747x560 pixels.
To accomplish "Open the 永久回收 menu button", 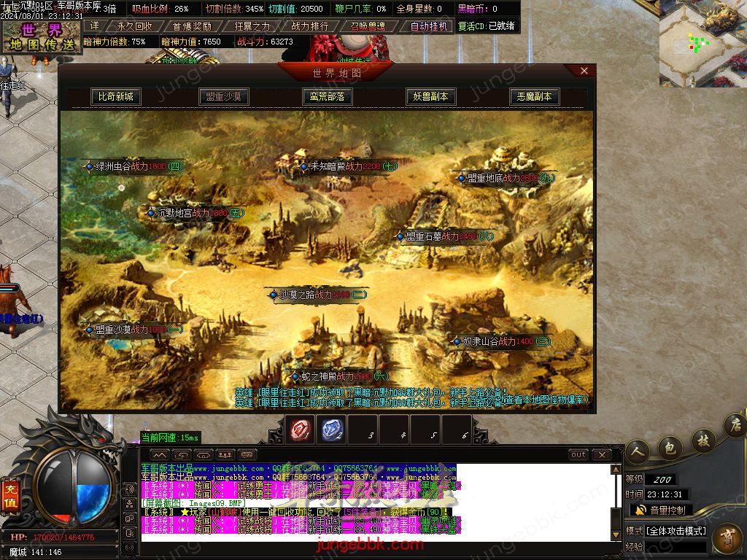I will coord(134,26).
